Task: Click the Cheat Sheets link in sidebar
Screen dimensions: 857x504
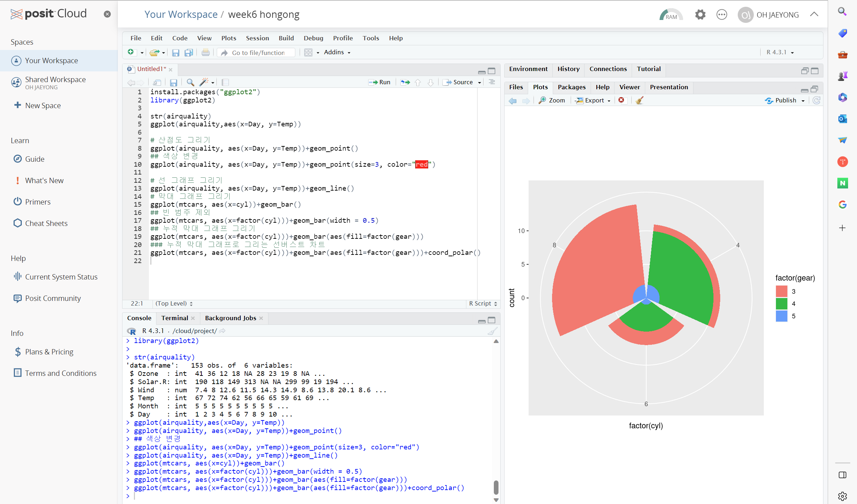Action: [x=46, y=223]
